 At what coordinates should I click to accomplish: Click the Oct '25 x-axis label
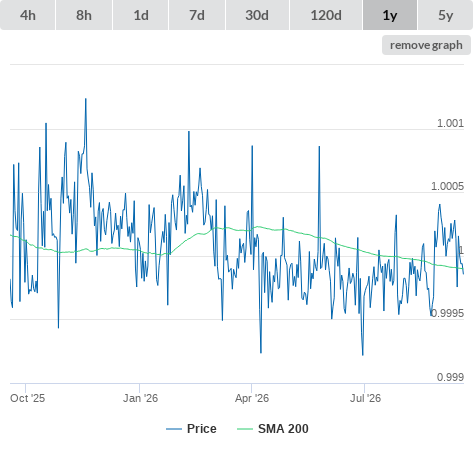coord(27,398)
